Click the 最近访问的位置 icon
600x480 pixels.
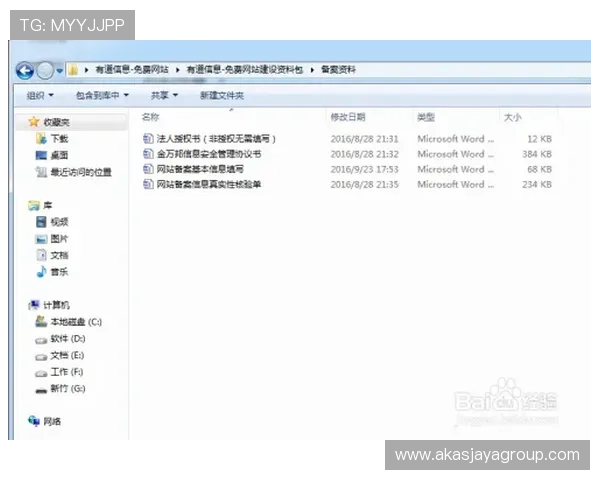41,172
